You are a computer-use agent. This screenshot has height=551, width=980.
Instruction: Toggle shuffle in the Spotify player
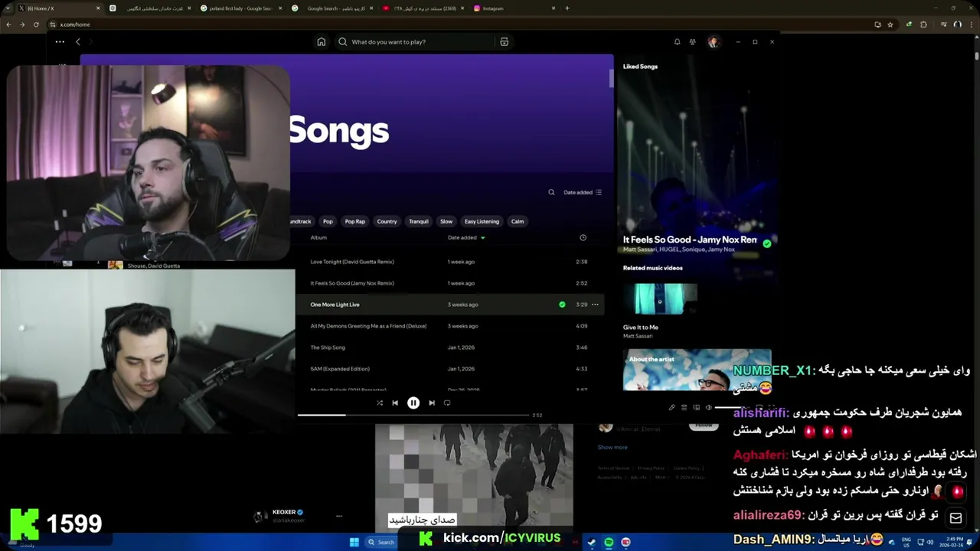tap(380, 403)
